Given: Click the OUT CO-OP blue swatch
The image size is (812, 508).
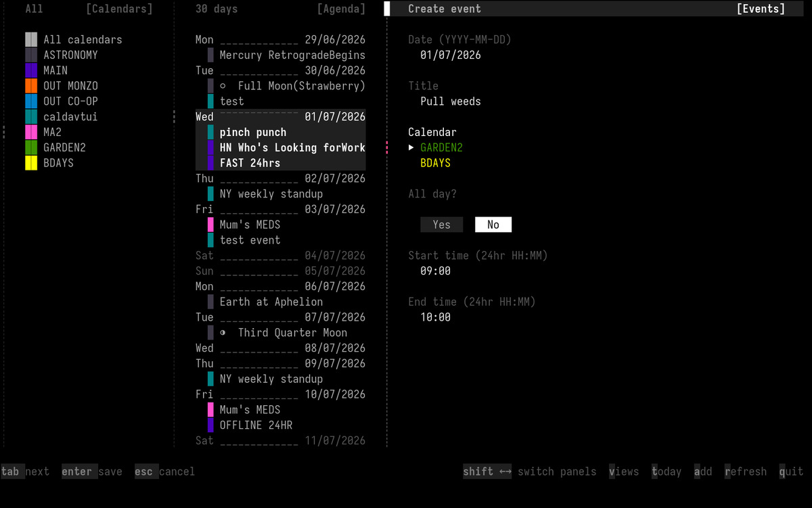Looking at the screenshot, I should point(31,101).
